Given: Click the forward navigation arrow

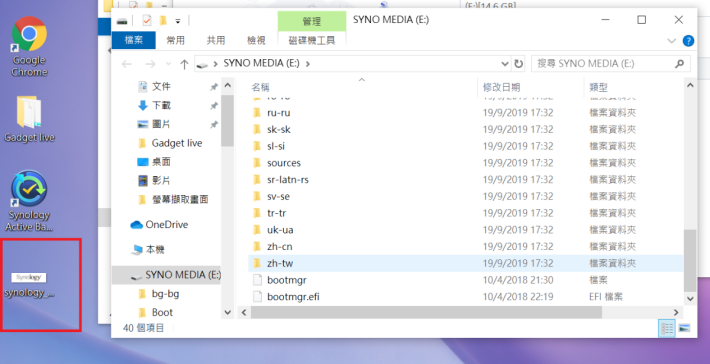Looking at the screenshot, I should 150,64.
